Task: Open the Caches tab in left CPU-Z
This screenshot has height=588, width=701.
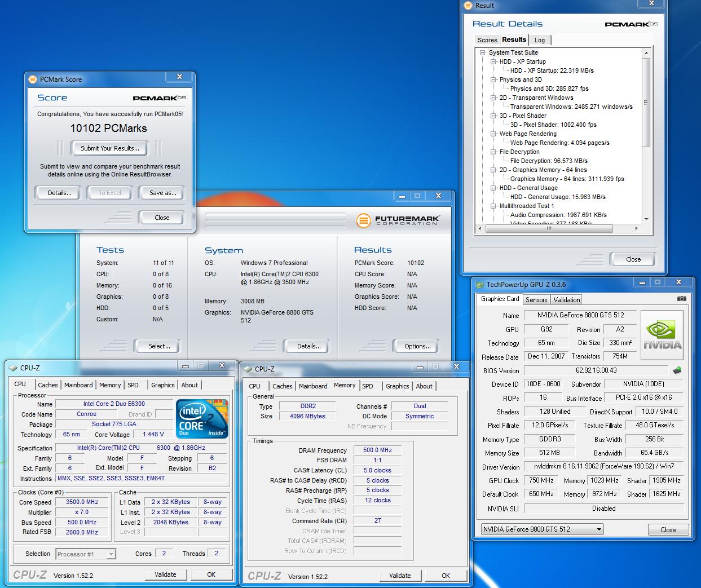Action: pyautogui.click(x=48, y=385)
